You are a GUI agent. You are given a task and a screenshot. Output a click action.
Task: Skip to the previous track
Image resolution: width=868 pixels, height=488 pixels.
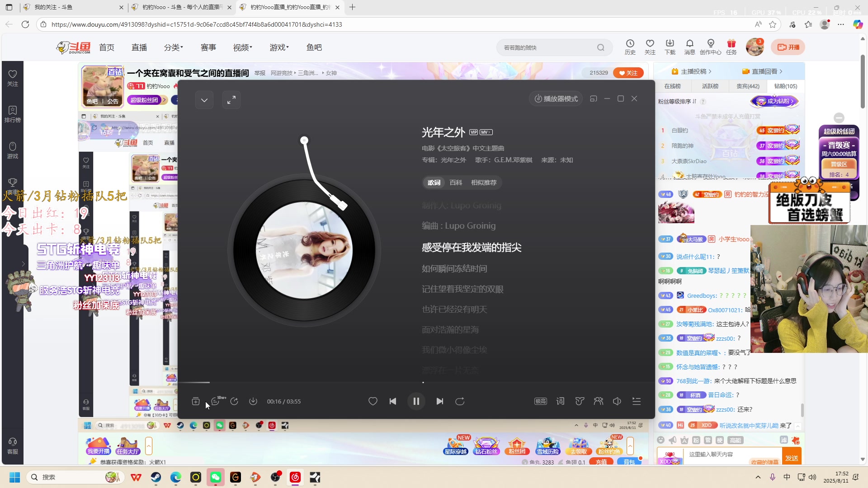tap(393, 401)
